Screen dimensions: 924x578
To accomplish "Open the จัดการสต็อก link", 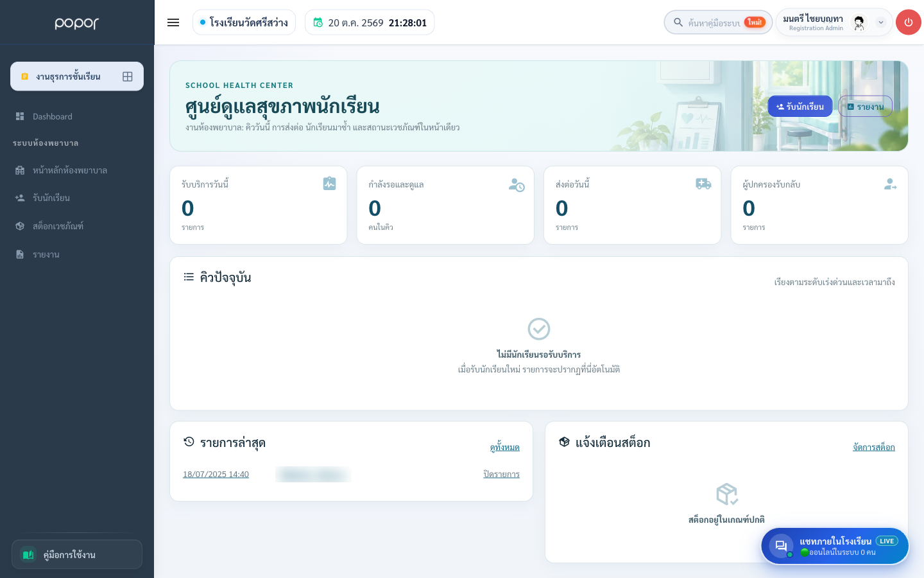I will point(873,447).
